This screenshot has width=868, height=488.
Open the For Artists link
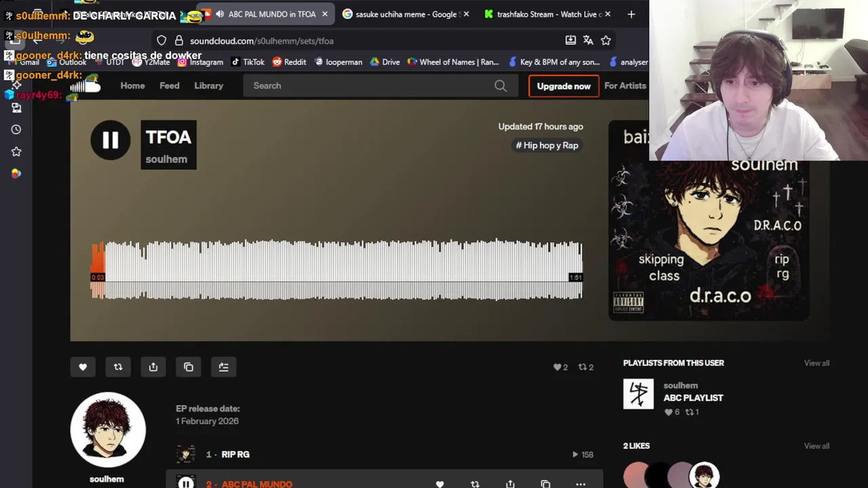pos(625,85)
